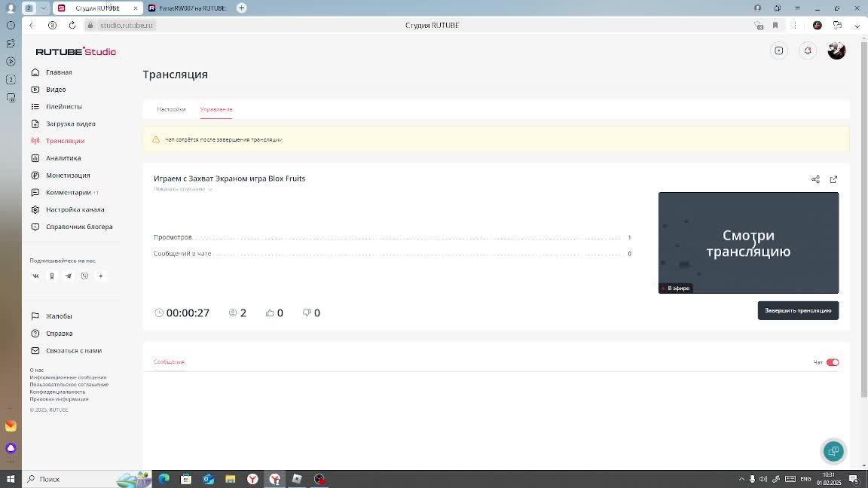Open Правовая информация footer link
The image size is (868, 488).
click(x=60, y=399)
